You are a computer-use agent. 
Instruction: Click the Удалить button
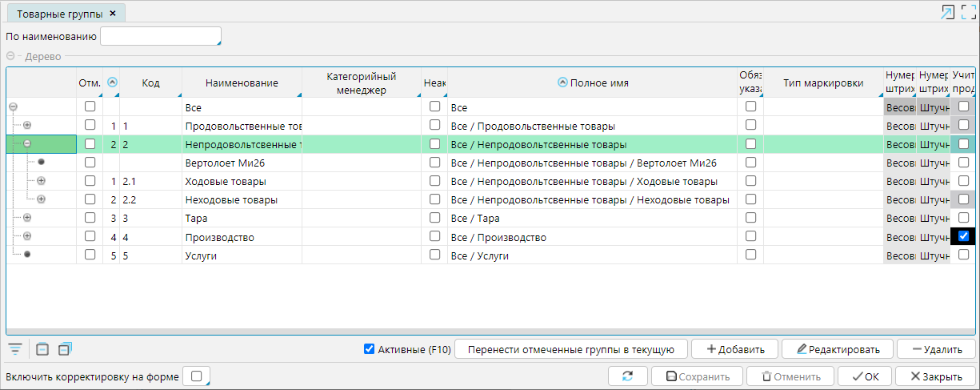[x=936, y=349]
